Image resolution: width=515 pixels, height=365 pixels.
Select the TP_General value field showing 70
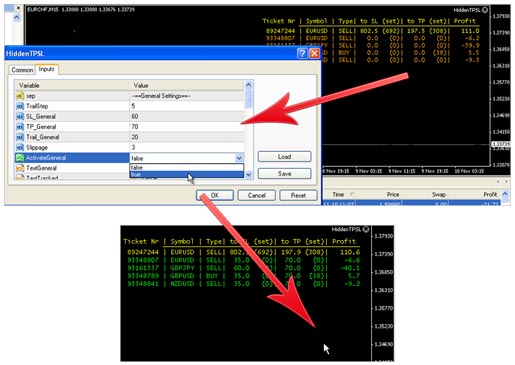tap(186, 127)
